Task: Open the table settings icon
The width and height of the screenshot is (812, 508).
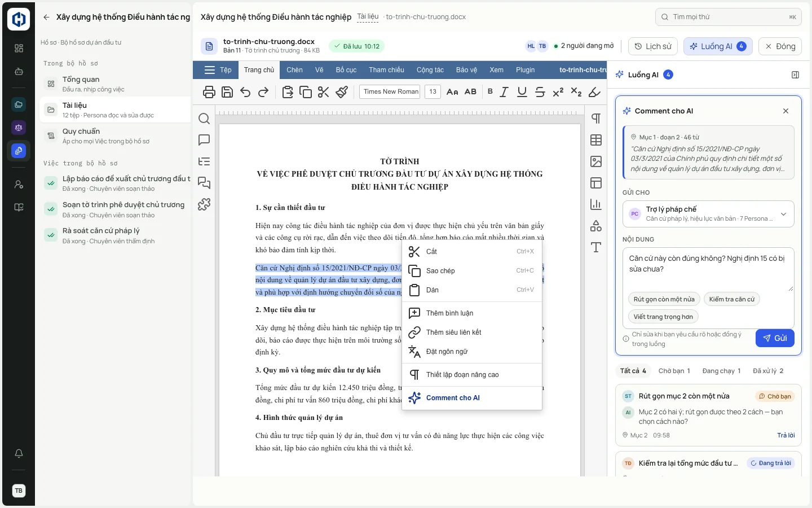Action: (596, 140)
